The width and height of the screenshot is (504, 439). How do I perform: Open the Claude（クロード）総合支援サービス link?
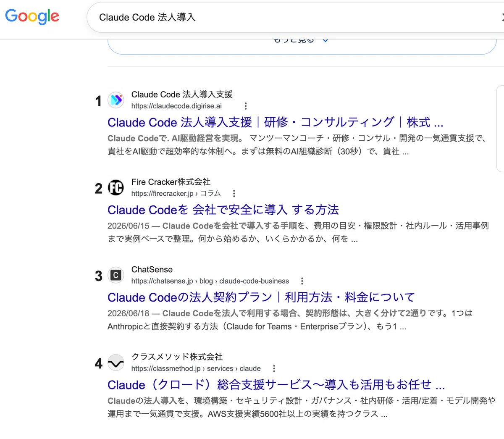point(276,384)
